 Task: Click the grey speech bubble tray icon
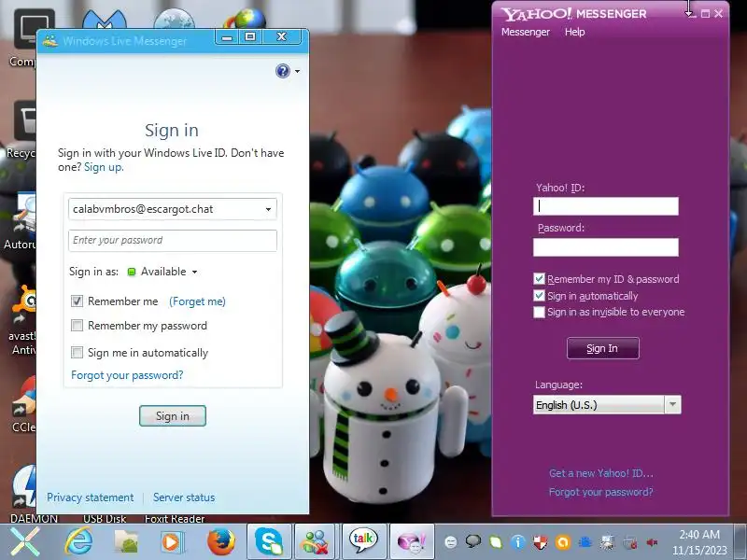[x=473, y=541]
